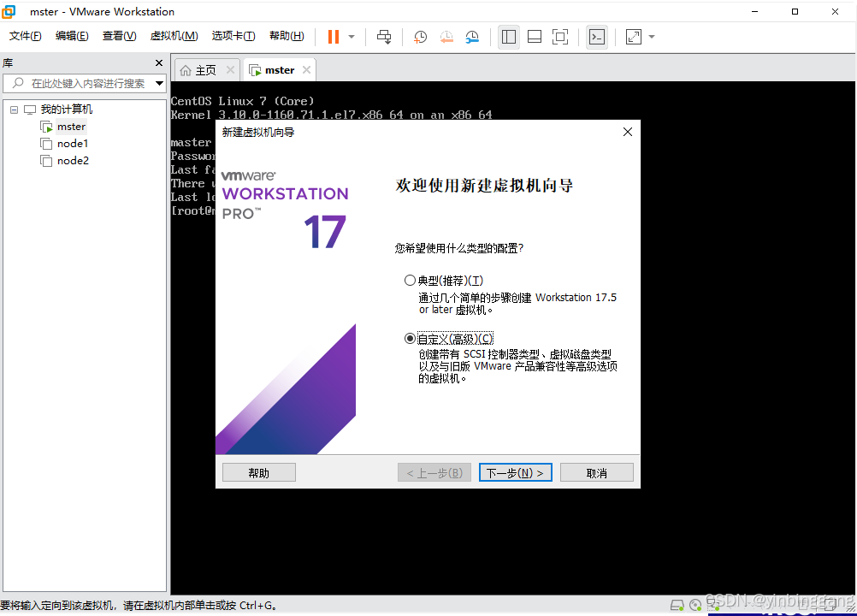Click the orange Pause VM toolbar icon

pos(334,37)
